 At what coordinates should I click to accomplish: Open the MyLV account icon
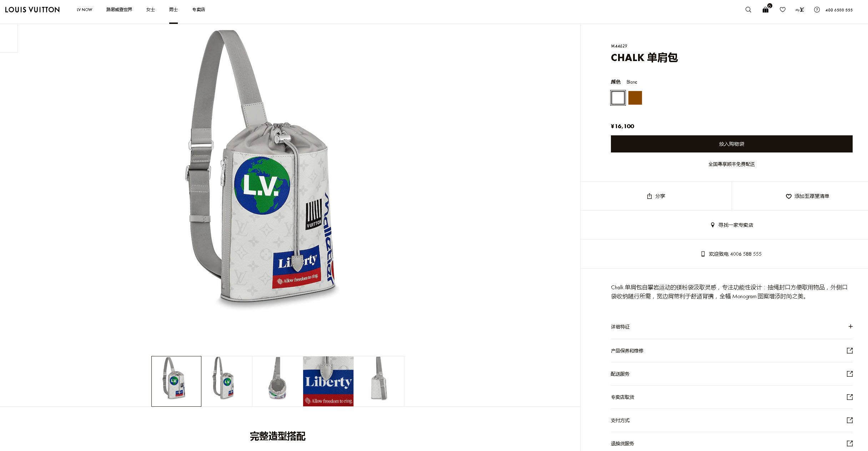[799, 10]
